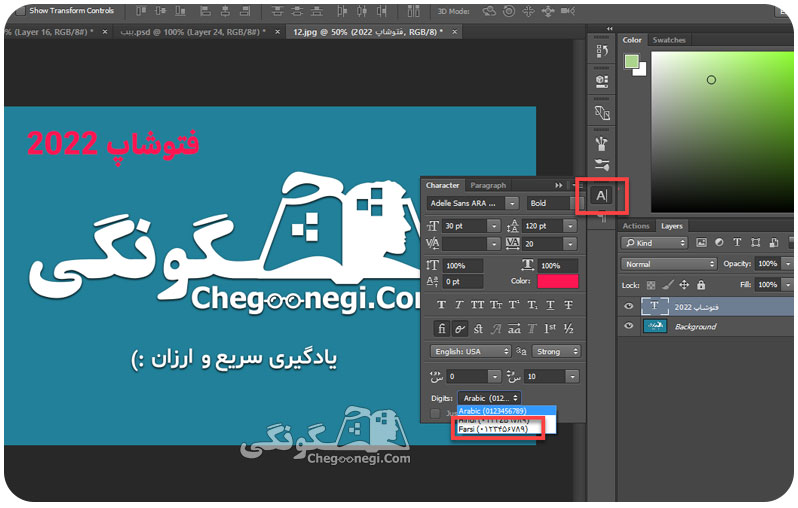Viewport: 798px width, 508px height.
Task: Toggle fractions (½) OpenType button
Action: click(x=568, y=329)
